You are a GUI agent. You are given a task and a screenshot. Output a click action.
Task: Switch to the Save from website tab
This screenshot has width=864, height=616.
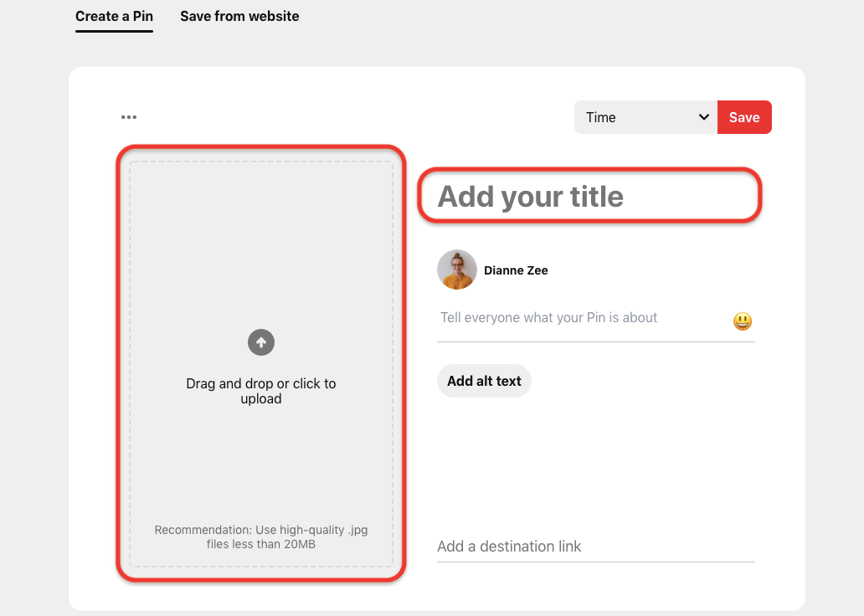pyautogui.click(x=239, y=16)
